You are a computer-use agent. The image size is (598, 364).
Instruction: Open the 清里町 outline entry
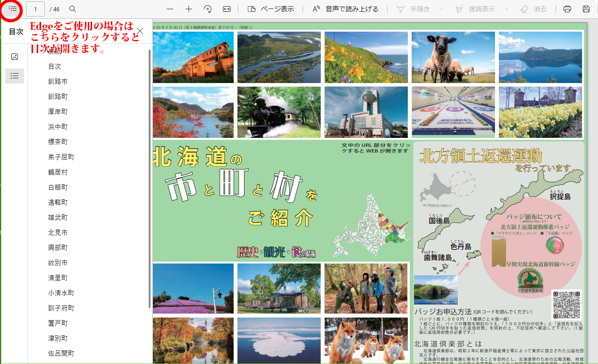pos(58,278)
